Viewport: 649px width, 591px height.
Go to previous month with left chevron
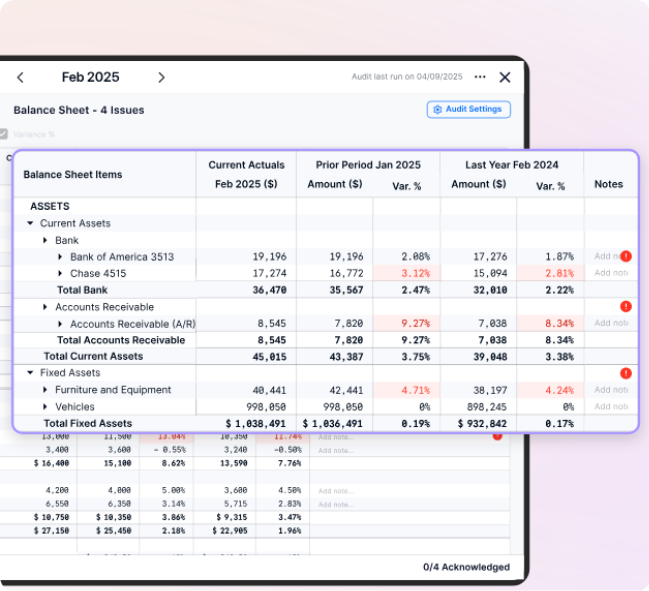click(20, 78)
